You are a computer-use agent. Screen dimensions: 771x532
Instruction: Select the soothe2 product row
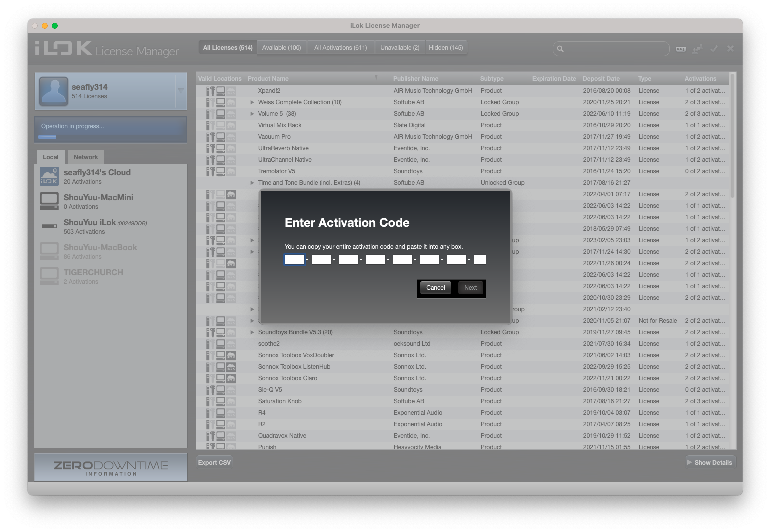pyautogui.click(x=462, y=344)
